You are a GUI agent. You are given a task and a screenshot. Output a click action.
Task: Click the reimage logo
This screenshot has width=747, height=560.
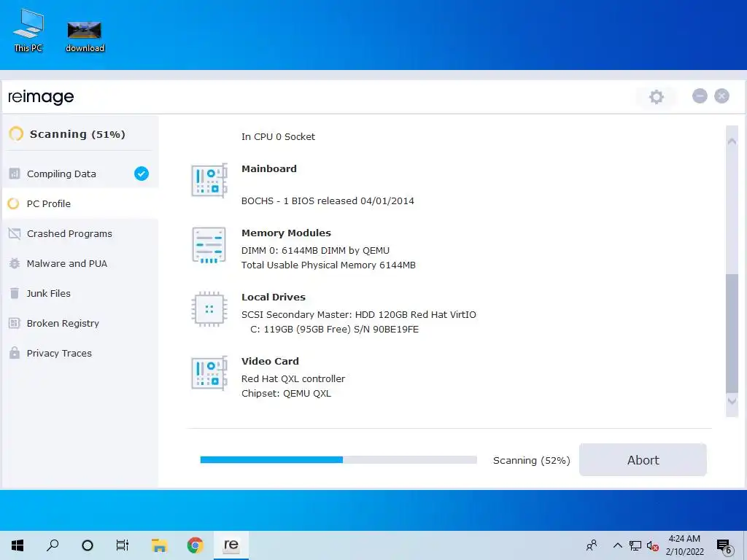[41, 97]
